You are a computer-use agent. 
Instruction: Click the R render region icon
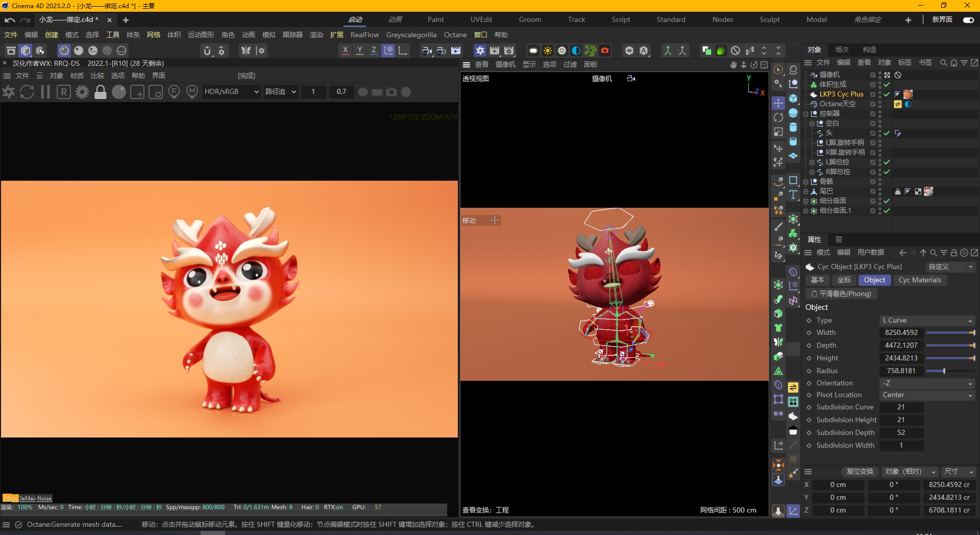[x=64, y=92]
